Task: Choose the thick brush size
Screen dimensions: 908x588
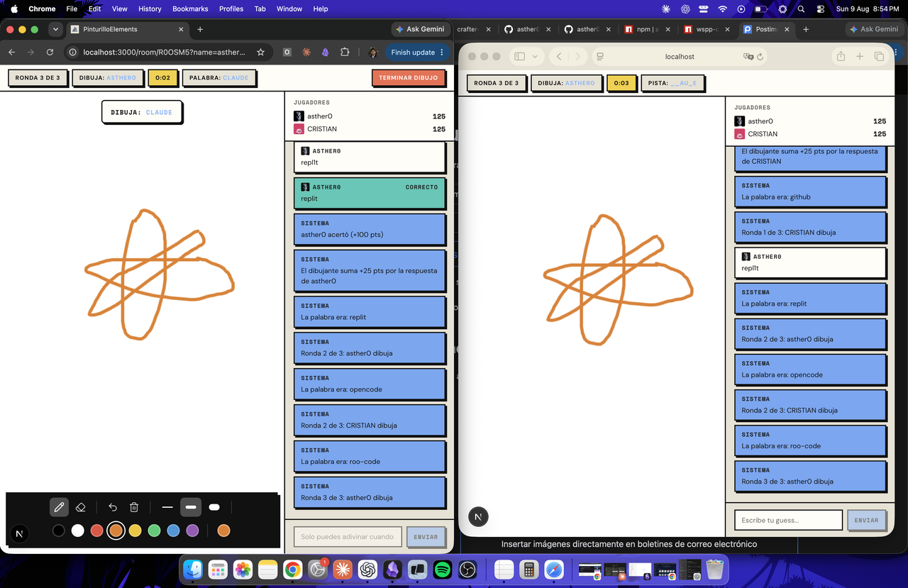Action: (214, 507)
